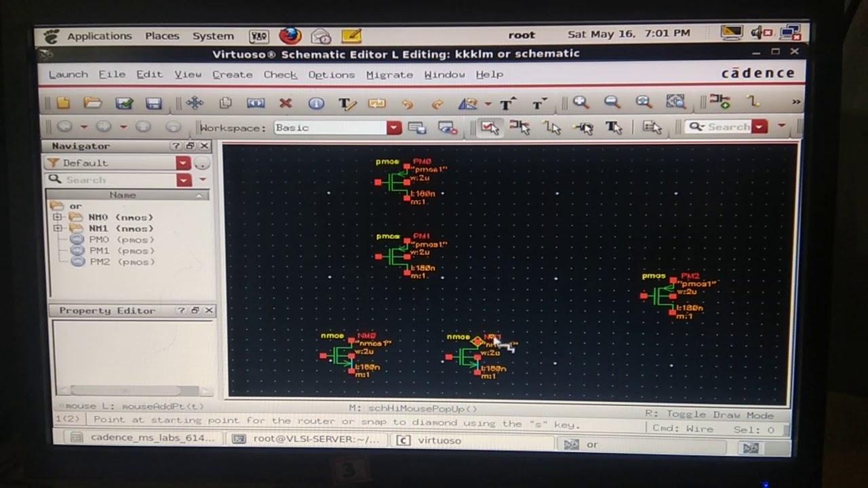868x488 pixels.
Task: Click the delete workspace icon with red mark
Action: [447, 127]
